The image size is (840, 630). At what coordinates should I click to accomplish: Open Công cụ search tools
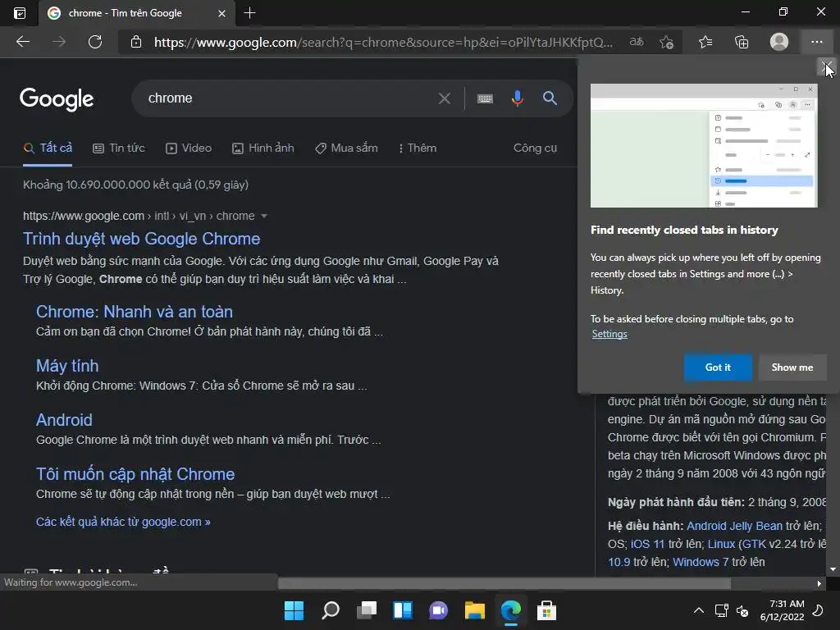click(x=535, y=148)
